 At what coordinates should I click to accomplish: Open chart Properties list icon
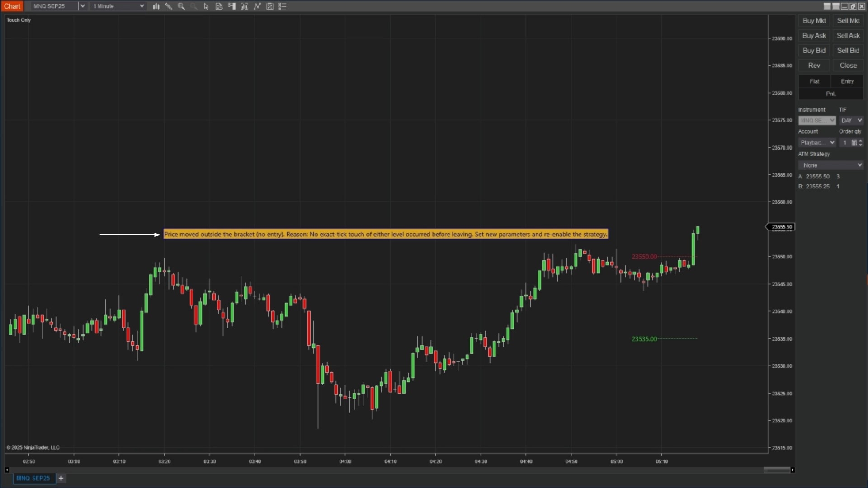click(283, 6)
